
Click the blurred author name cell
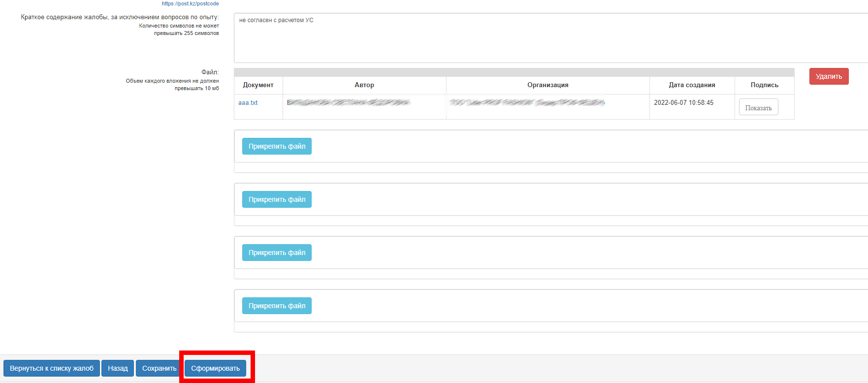click(364, 107)
